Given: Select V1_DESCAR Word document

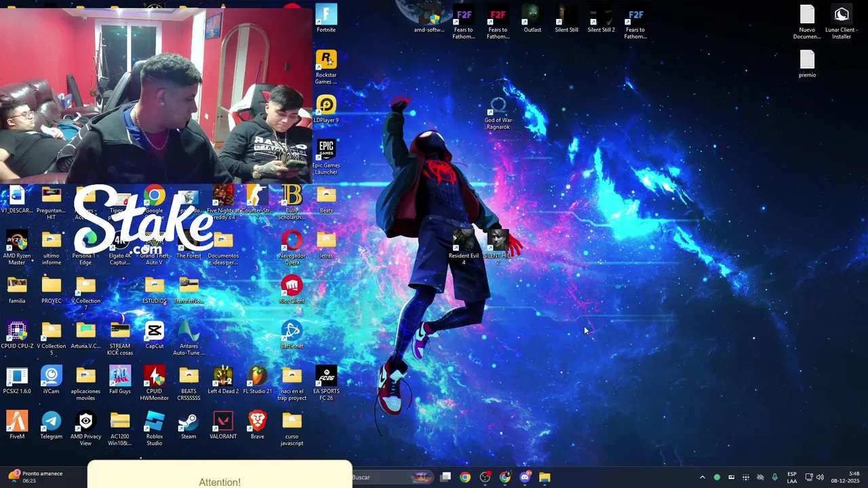Looking at the screenshot, I should click(x=17, y=199).
